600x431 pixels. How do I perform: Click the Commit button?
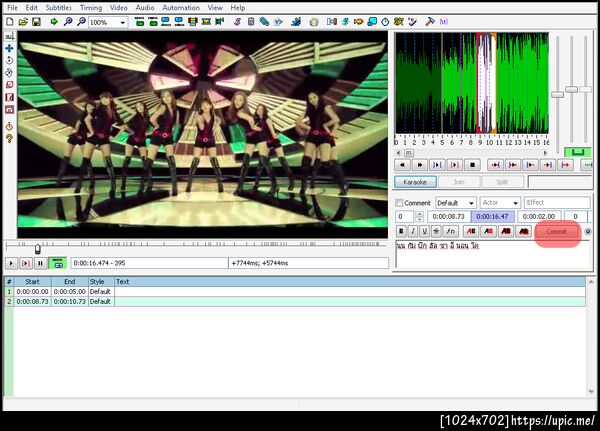[x=556, y=232]
